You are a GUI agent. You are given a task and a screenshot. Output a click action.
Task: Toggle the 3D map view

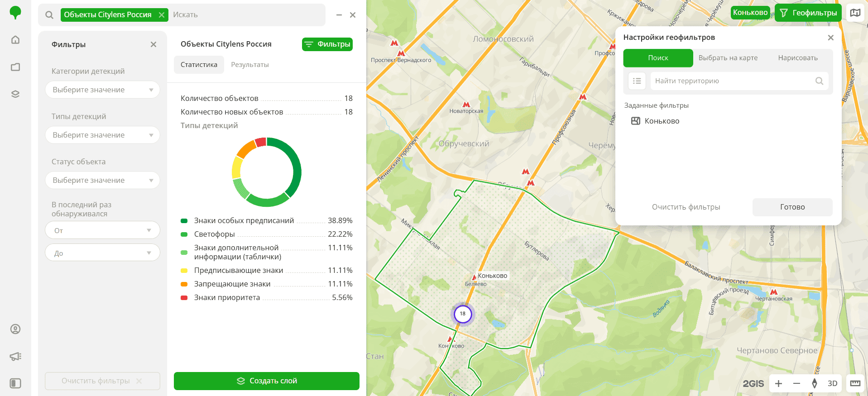click(x=832, y=383)
